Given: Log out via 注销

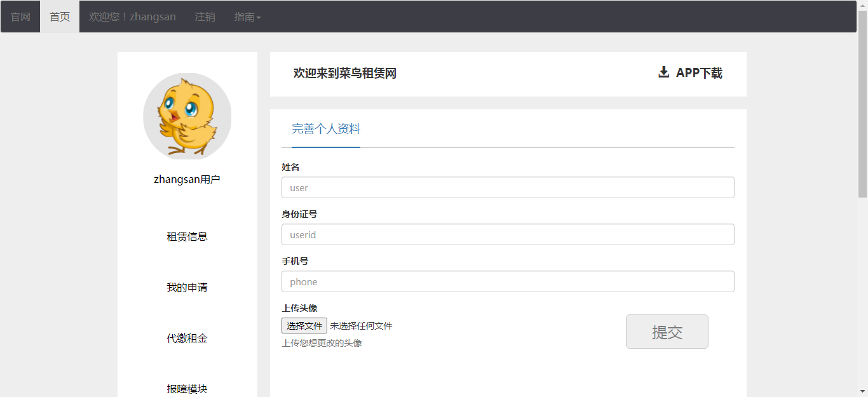Looking at the screenshot, I should [205, 17].
